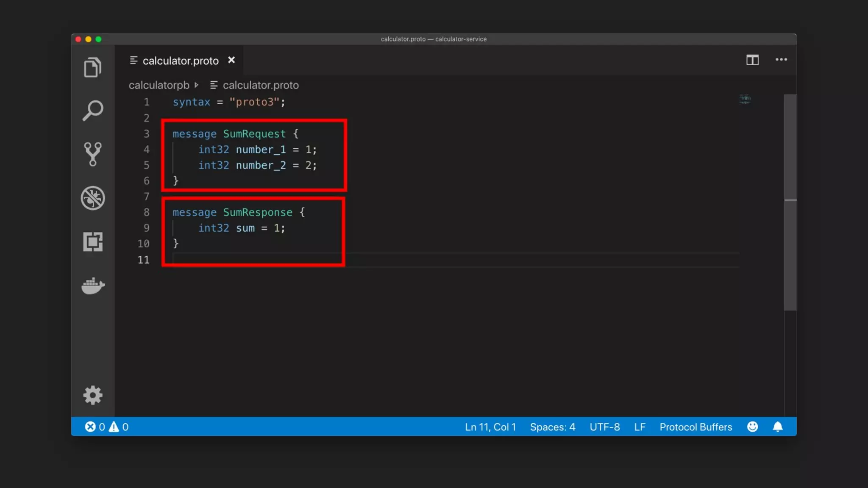Select the calculator.proto editor tab
This screenshot has height=488, width=868.
tap(180, 61)
